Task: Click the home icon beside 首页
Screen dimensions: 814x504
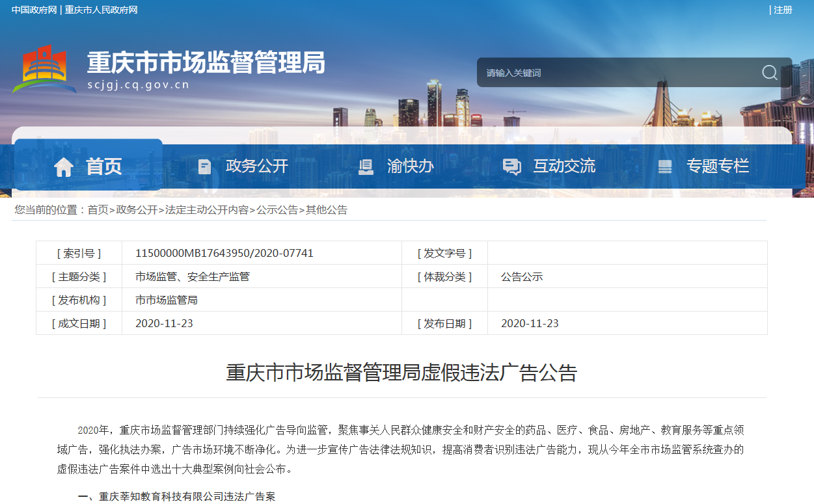Action: click(64, 167)
